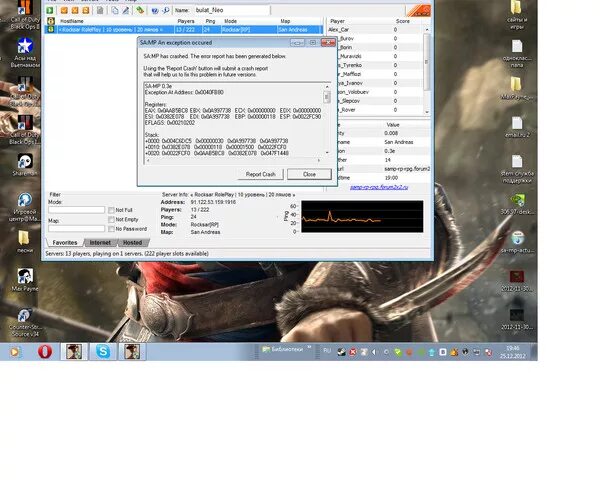Open Skype from the taskbar
Screen dimensions: 600x480
[103, 351]
